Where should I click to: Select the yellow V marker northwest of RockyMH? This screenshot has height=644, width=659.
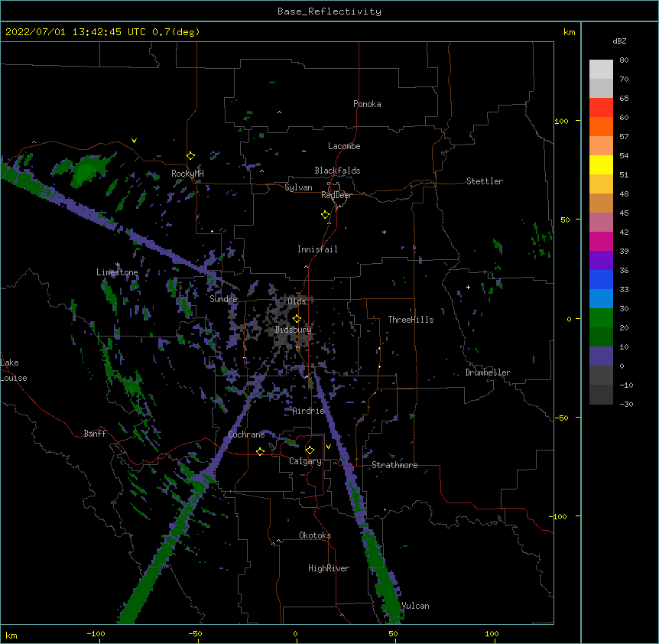tap(134, 141)
